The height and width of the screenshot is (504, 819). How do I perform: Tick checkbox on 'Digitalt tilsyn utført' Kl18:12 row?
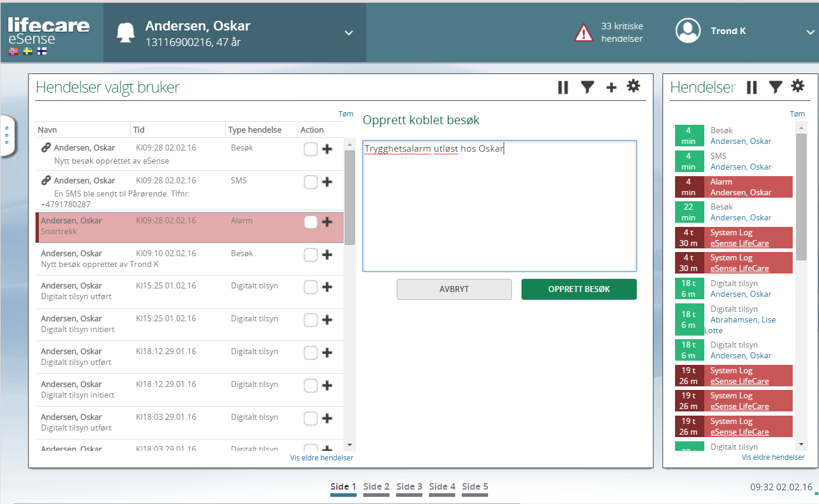click(x=311, y=353)
